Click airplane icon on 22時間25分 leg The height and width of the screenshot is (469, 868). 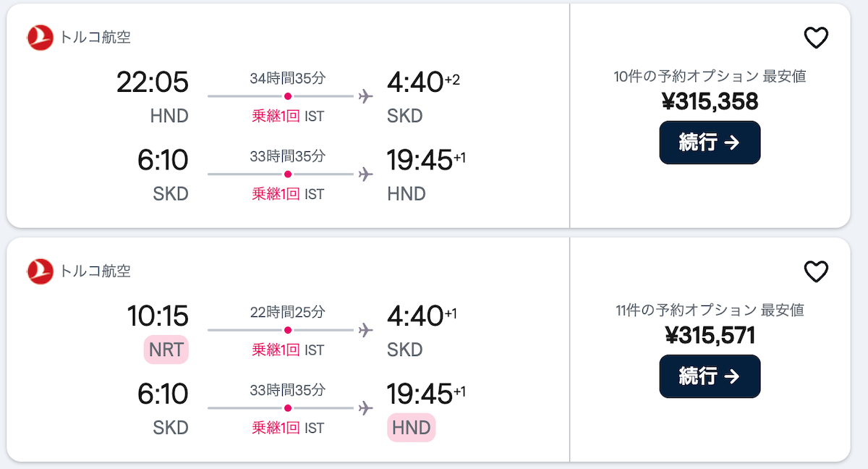coord(365,330)
